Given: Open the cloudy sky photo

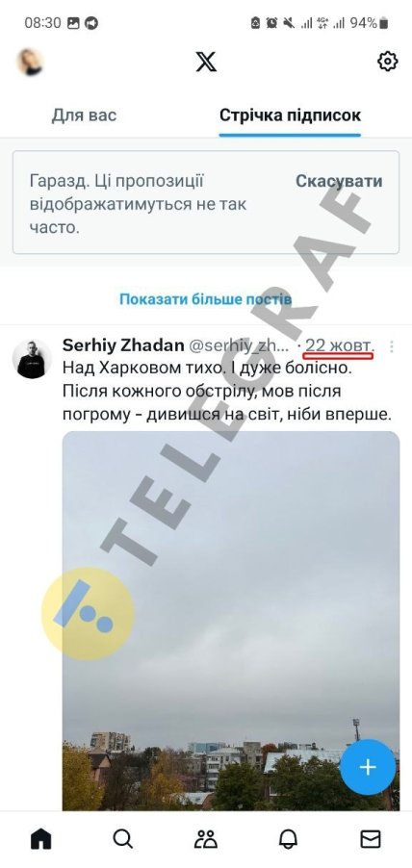Looking at the screenshot, I should [231, 621].
